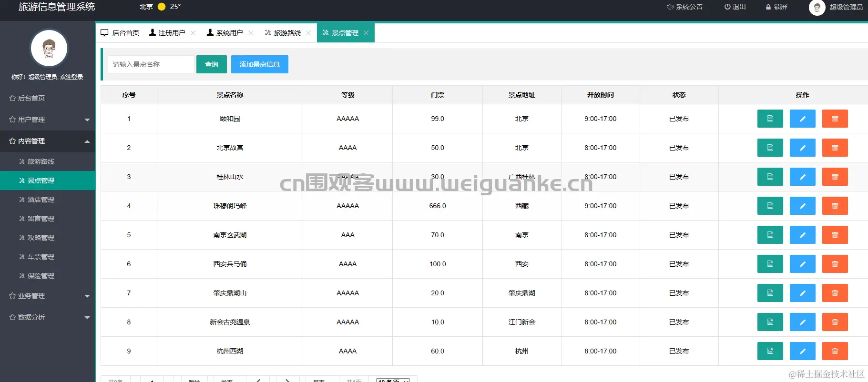Viewport: 868px width, 382px height.
Task: View the 新会古兜温泉 record
Action: tap(770, 322)
